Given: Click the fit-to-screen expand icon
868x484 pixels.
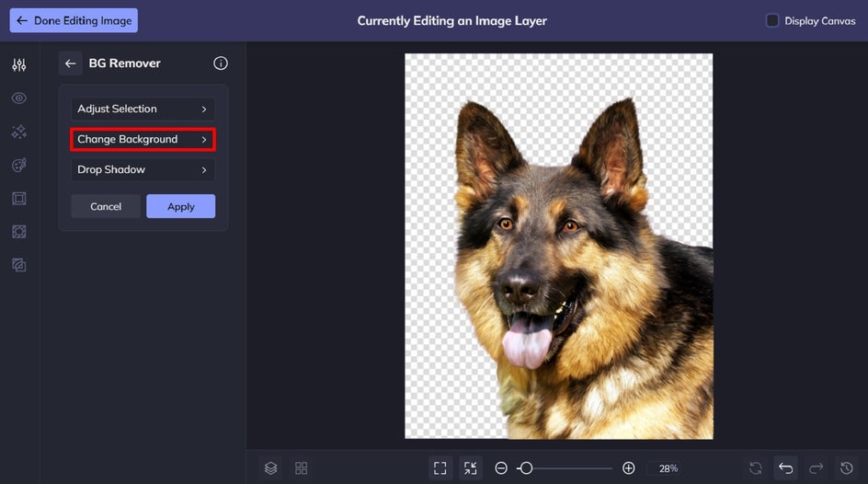Looking at the screenshot, I should coord(440,468).
